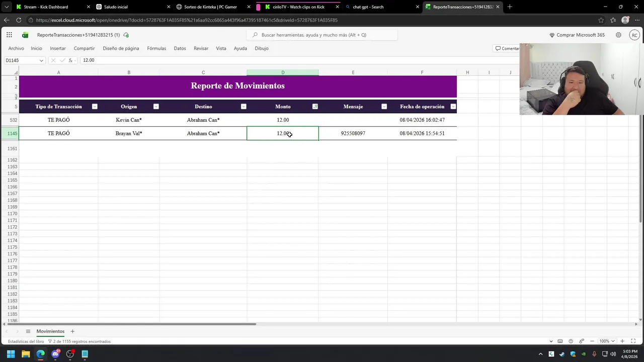Open the feedback icon in status bar

[x=582, y=341]
